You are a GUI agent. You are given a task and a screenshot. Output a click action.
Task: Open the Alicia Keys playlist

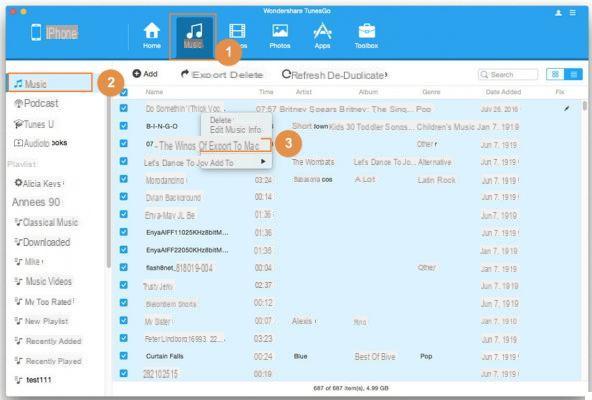(x=39, y=184)
